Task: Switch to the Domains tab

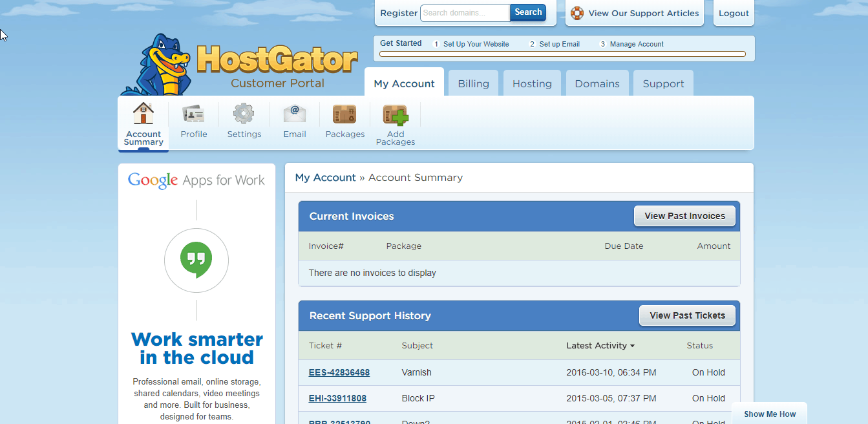Action: point(597,84)
